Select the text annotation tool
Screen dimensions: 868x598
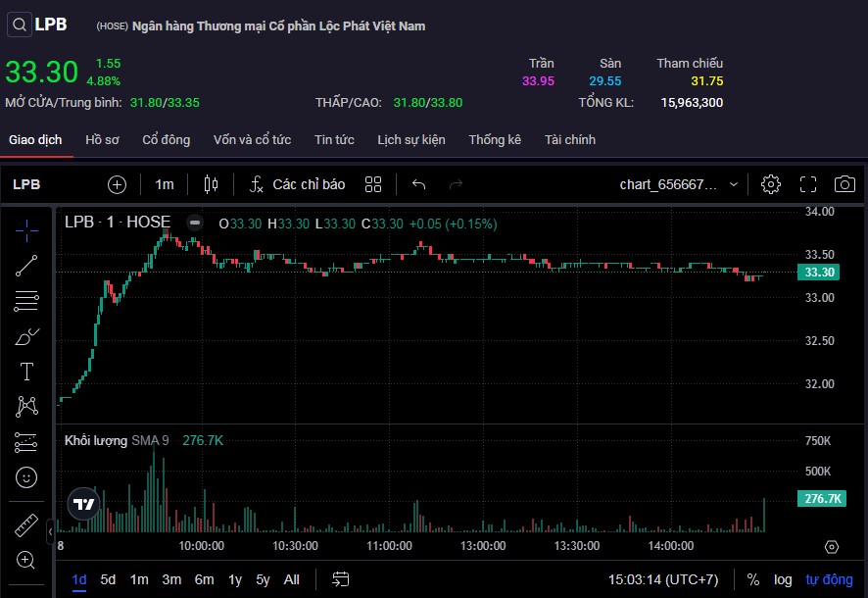[26, 372]
